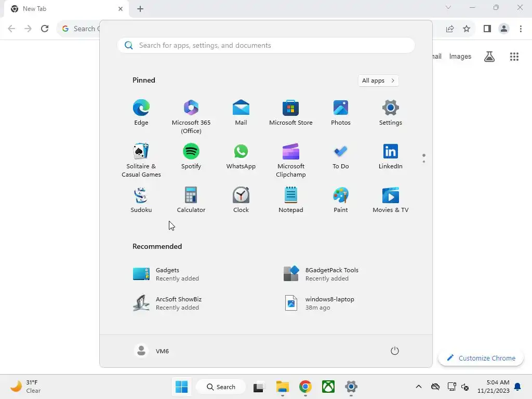Open Settings from the pinned apps
532x399 pixels.
click(x=391, y=113)
